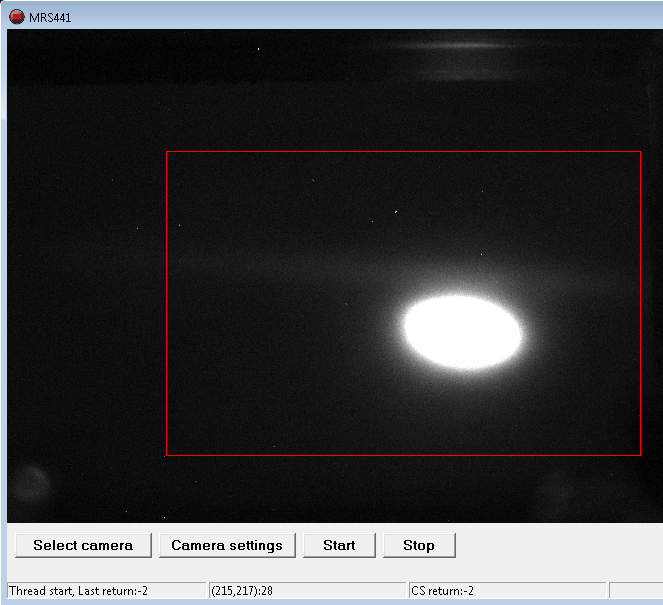Click the pixel coordinates status pane
The height and width of the screenshot is (605, 663).
[x=306, y=591]
